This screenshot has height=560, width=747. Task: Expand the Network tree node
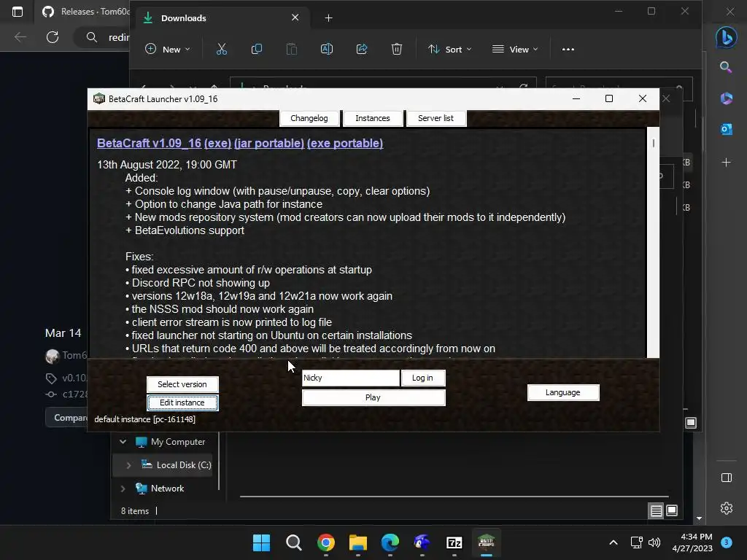click(123, 489)
